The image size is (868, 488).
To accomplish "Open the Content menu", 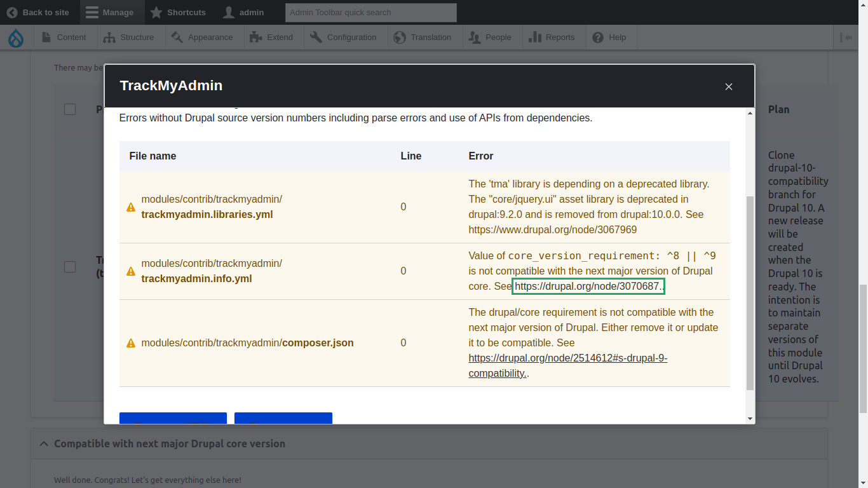I will click(64, 37).
